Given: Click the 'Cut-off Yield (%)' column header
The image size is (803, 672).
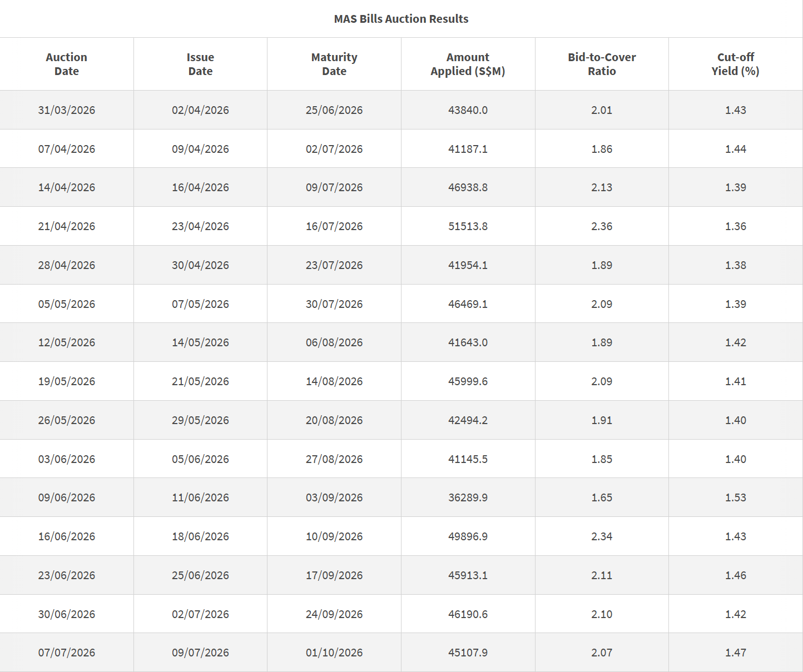Looking at the screenshot, I should [x=736, y=64].
